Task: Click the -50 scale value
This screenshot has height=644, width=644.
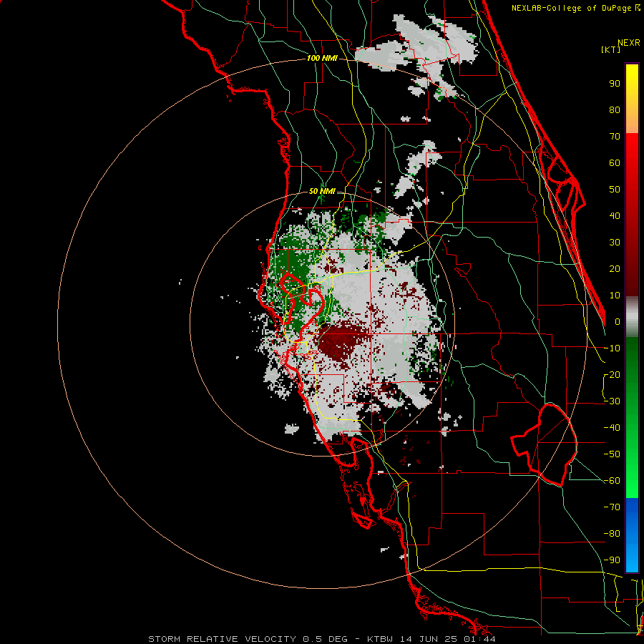Action: pyautogui.click(x=612, y=454)
